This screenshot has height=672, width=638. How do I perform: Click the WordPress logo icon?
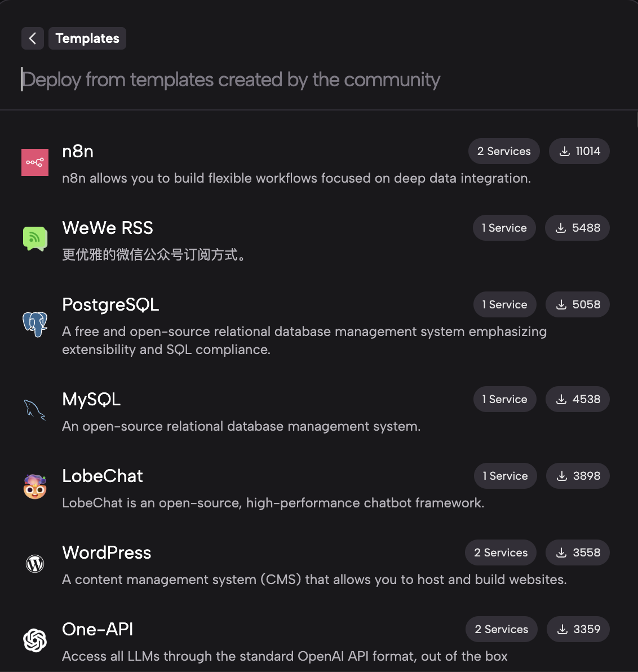click(x=35, y=564)
